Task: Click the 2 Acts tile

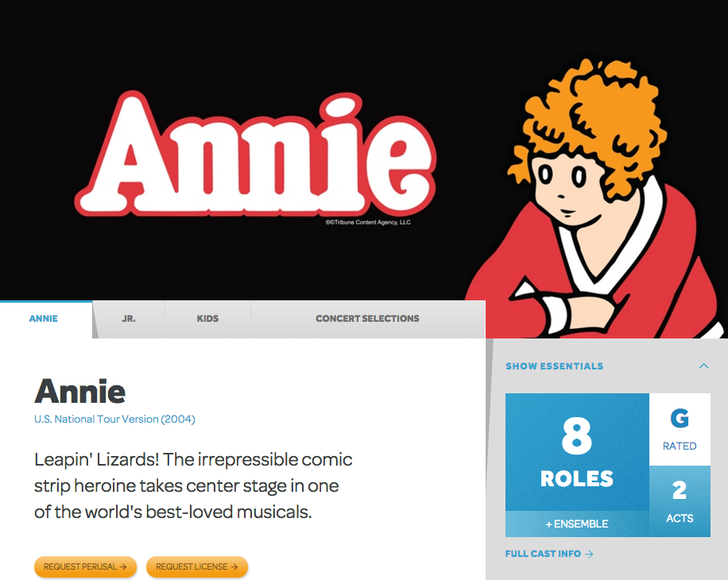Action: pyautogui.click(x=680, y=501)
